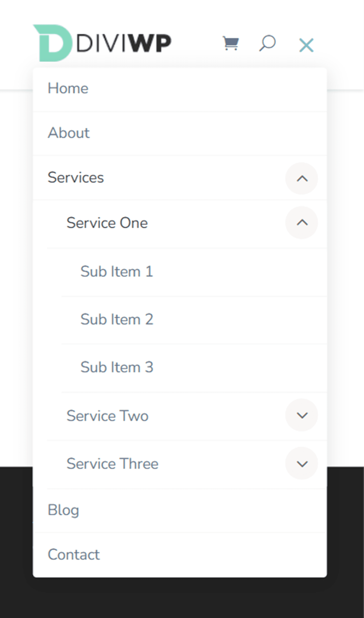Click the Services menu label
This screenshot has width=364, height=618.
pyautogui.click(x=76, y=178)
